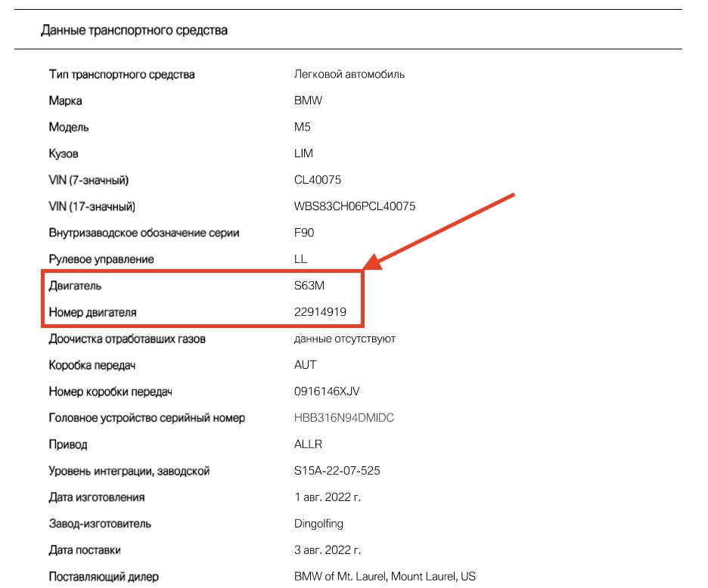Select the label 'Поставляющий дилер'

tap(104, 577)
